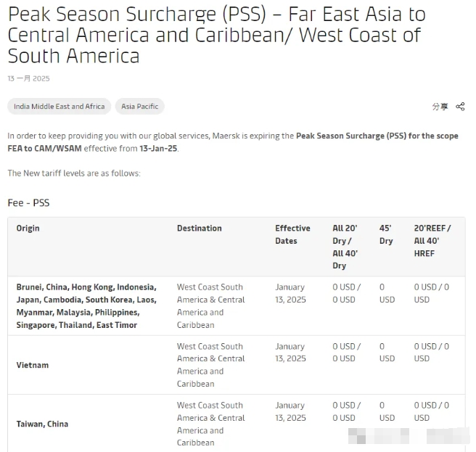Screen dimensions: 476x452
Task: Select the India Middle East and Africa tag
Action: [59, 106]
